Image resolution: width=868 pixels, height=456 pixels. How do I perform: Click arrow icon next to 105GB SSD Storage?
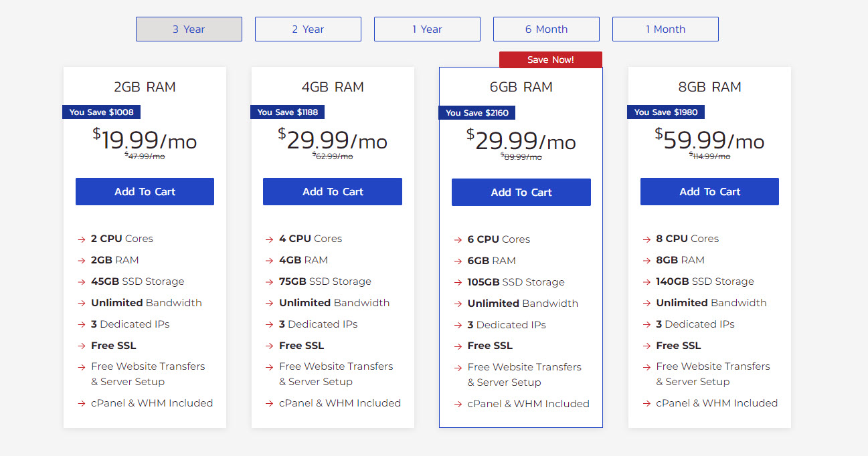point(458,283)
